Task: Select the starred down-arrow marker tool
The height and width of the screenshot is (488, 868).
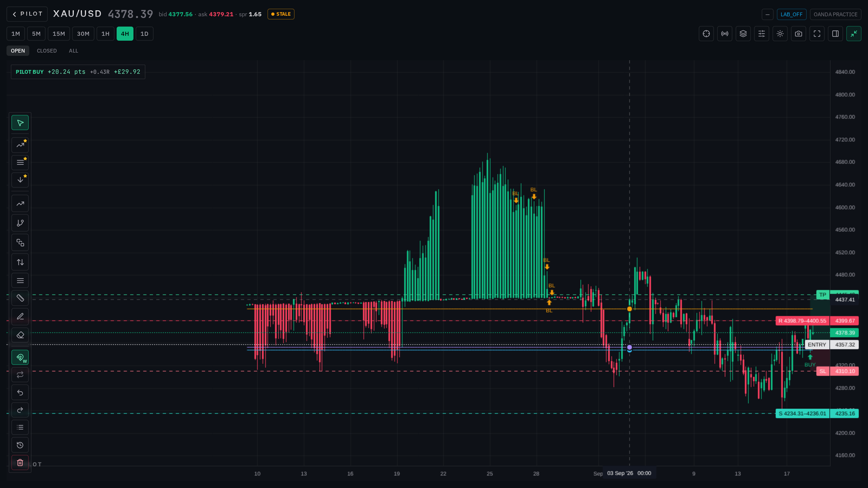Action: 20,179
